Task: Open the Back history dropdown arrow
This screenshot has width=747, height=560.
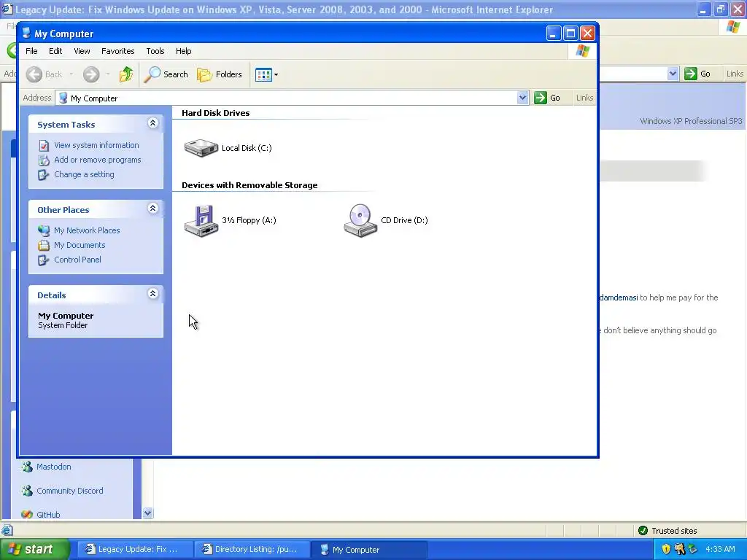Action: click(x=71, y=74)
